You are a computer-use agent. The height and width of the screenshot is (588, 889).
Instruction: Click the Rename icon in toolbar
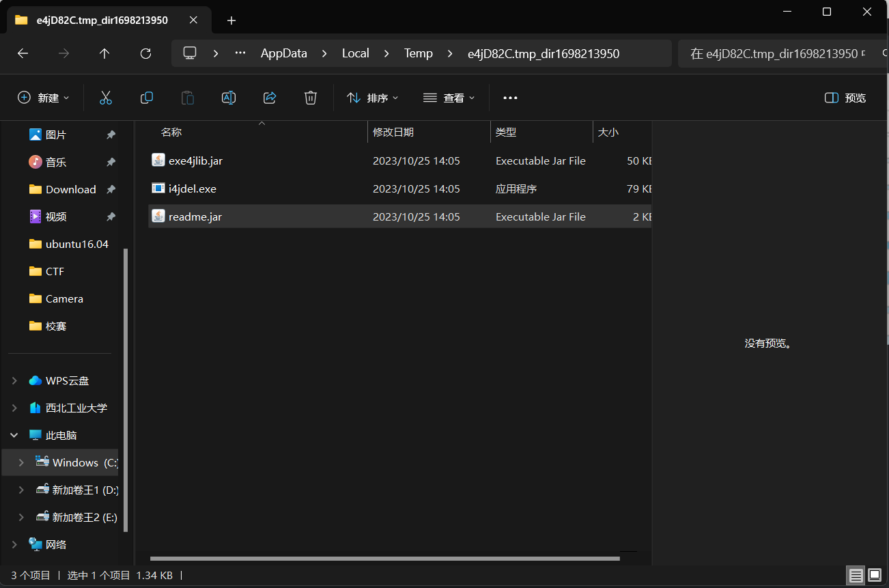pos(229,98)
